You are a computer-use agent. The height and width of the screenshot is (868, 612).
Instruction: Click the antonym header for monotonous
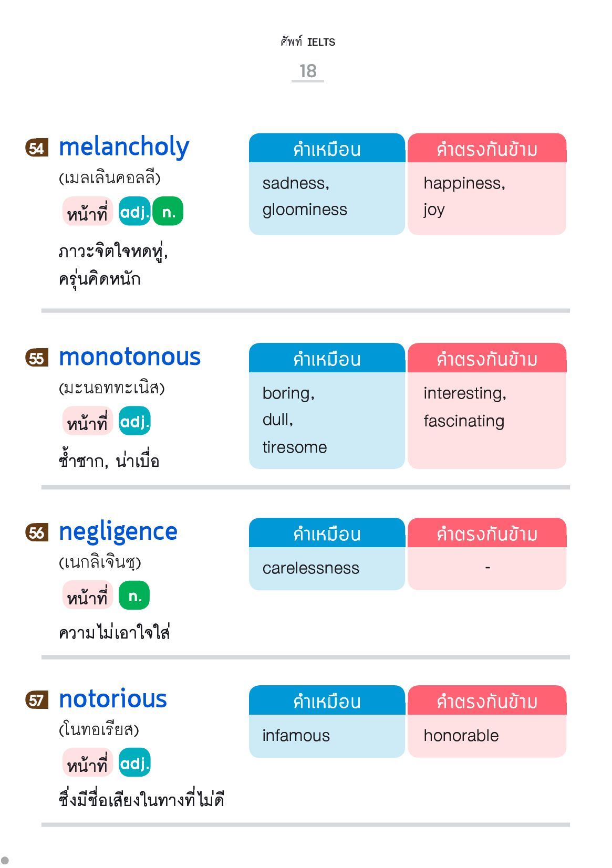(487, 358)
